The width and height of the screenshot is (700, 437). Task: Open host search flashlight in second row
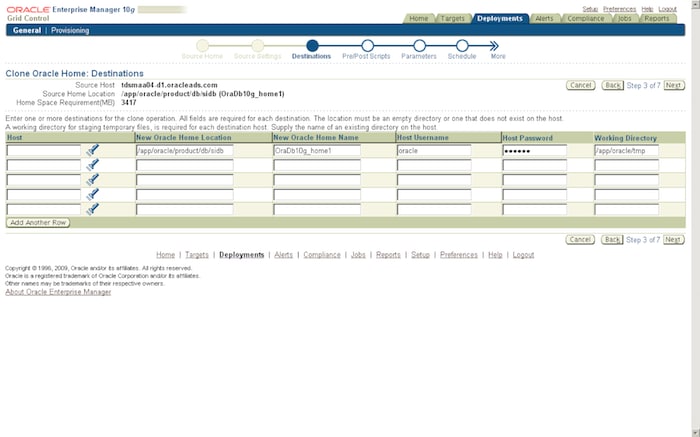[x=92, y=165]
